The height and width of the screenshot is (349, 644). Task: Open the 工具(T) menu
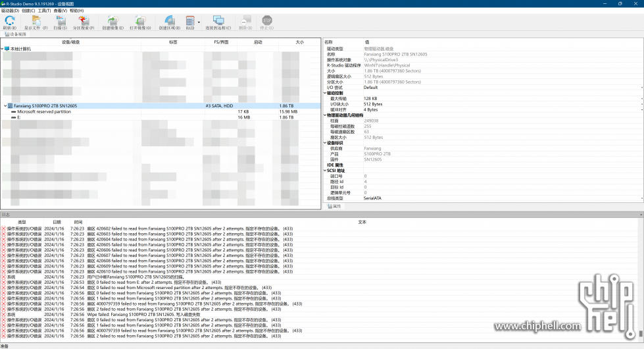[44, 11]
